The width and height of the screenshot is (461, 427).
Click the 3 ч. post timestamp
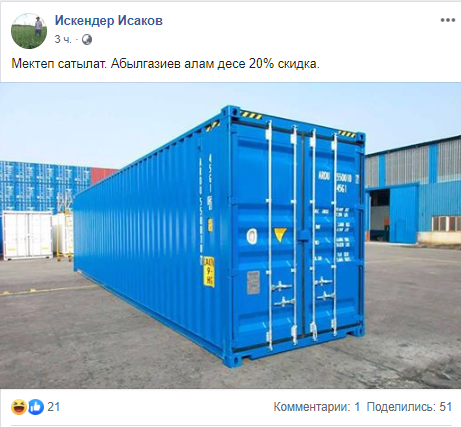[x=63, y=40]
